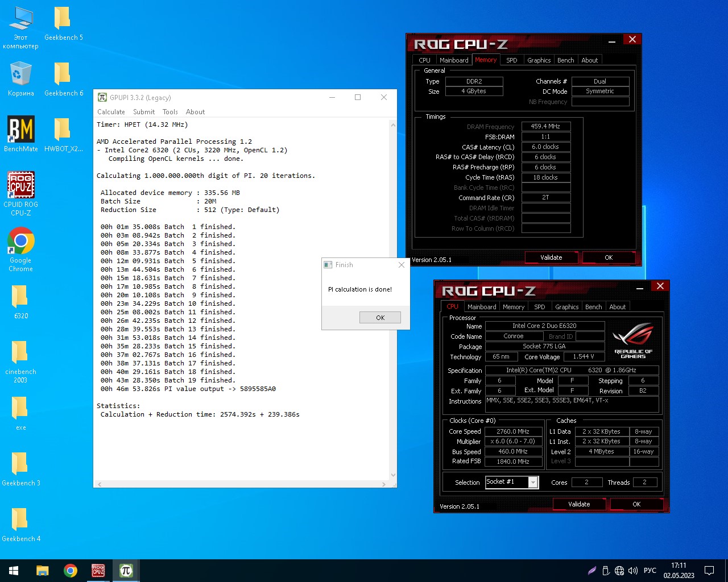728x582 pixels.
Task: Open the Windows Start menu
Action: coord(14,571)
